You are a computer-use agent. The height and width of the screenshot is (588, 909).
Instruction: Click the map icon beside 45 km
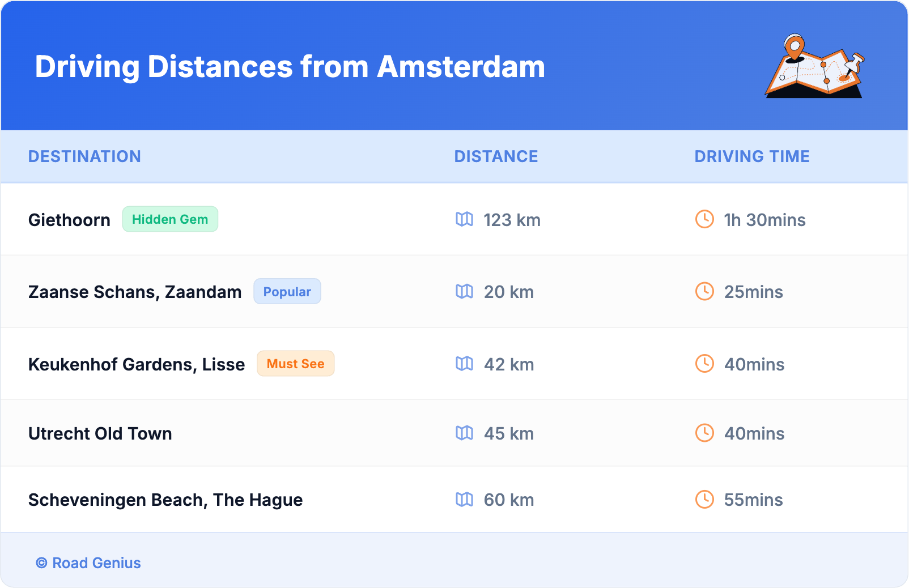(464, 433)
